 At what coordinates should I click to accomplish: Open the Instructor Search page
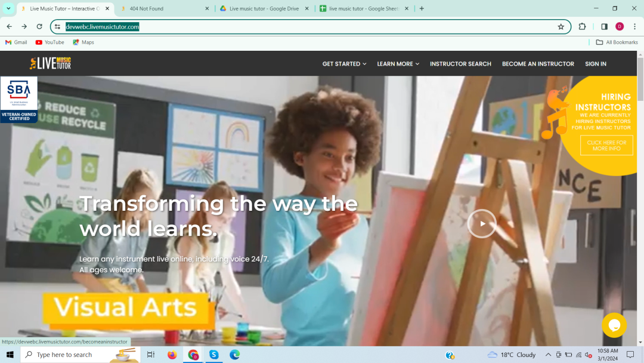(x=460, y=64)
